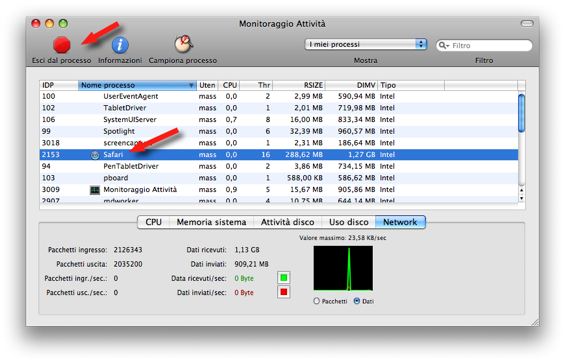Click the green data received color swatch

click(284, 278)
